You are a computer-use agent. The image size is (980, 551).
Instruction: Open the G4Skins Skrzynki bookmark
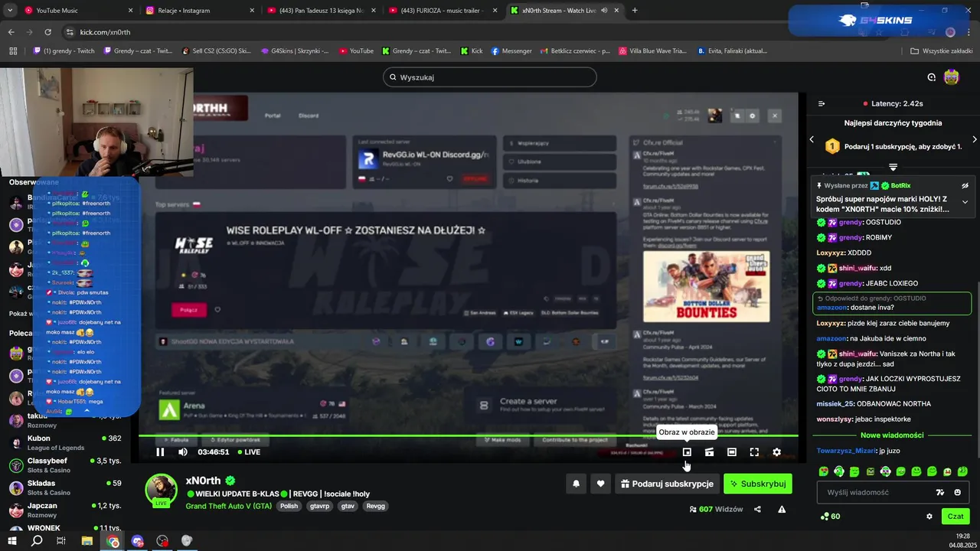295,51
